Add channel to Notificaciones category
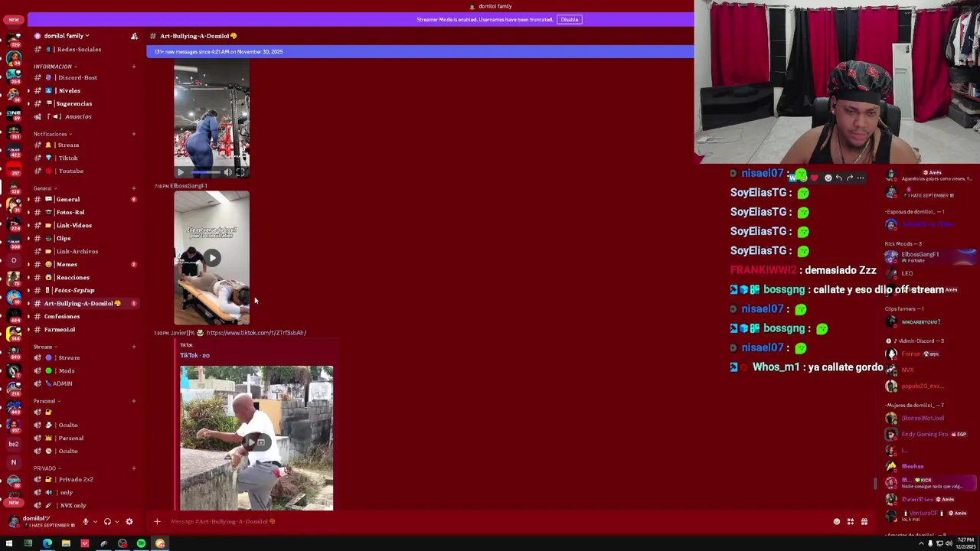This screenshot has width=980, height=551. [134, 134]
